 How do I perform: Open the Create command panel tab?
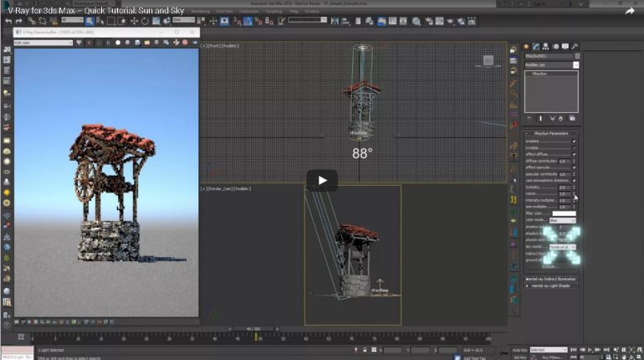[526, 46]
